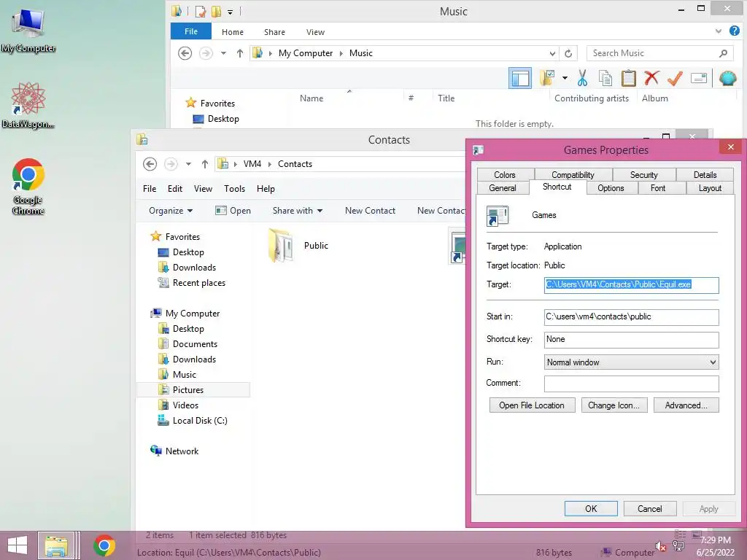Select the Public folder icon in Contacts

pyautogui.click(x=280, y=246)
